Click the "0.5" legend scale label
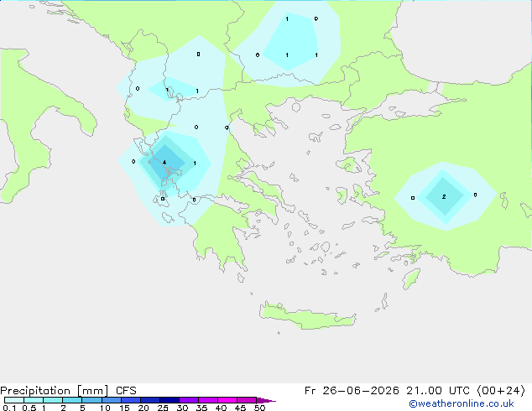Image resolution: width=532 pixels, height=411 pixels. 29,408
